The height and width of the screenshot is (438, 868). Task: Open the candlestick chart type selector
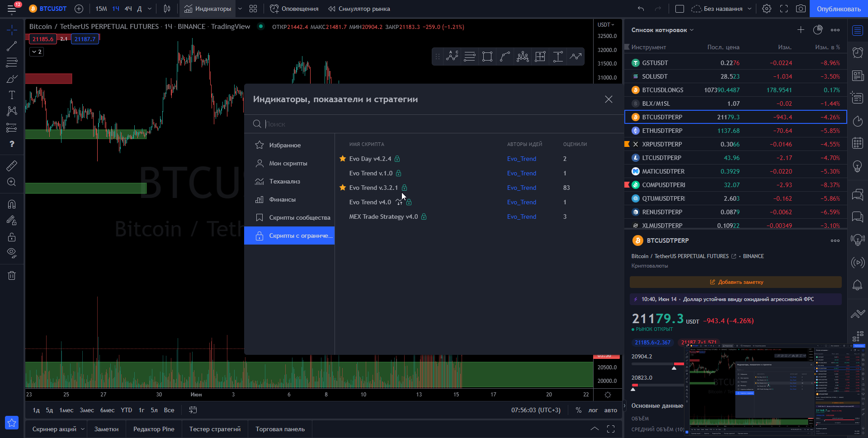coord(167,9)
